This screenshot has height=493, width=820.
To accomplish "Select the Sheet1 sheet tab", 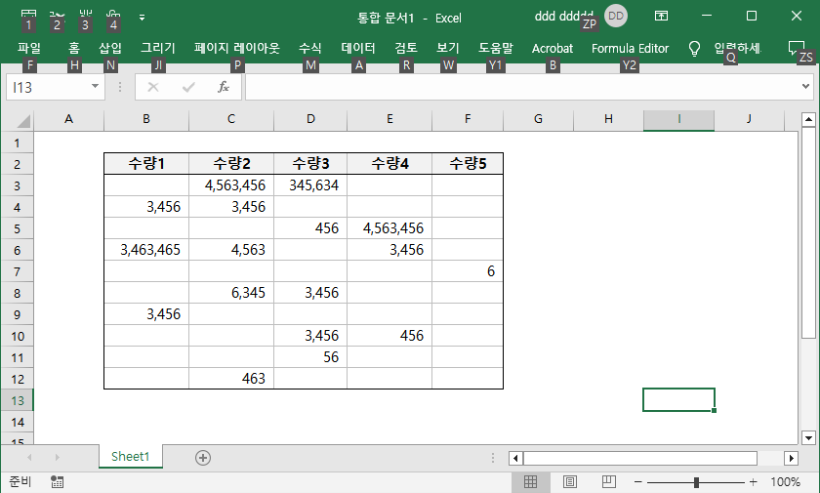I will click(130, 456).
